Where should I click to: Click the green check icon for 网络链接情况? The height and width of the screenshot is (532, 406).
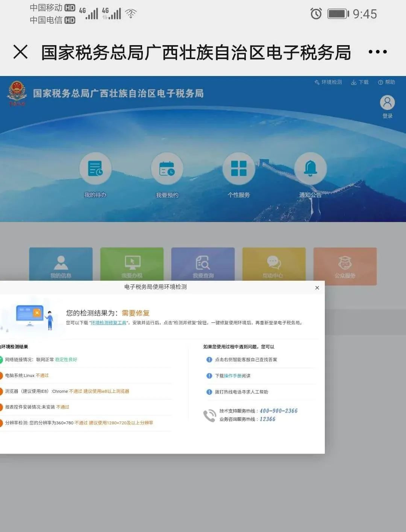point(1,360)
